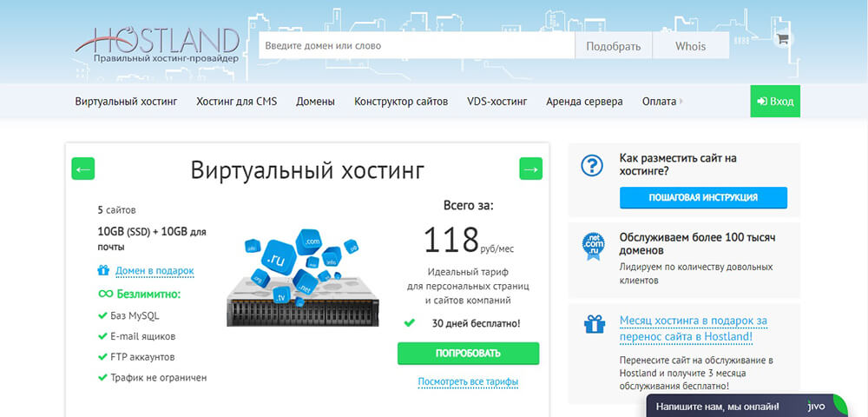868x417 pixels.
Task: Click the 10GB (SSD) + 10GB storage text
Action: (152, 239)
